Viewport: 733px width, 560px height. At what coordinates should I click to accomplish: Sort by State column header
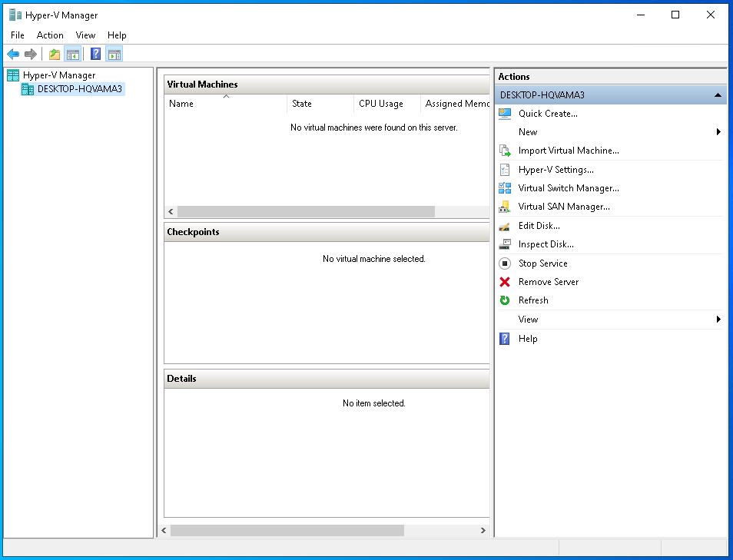point(320,104)
